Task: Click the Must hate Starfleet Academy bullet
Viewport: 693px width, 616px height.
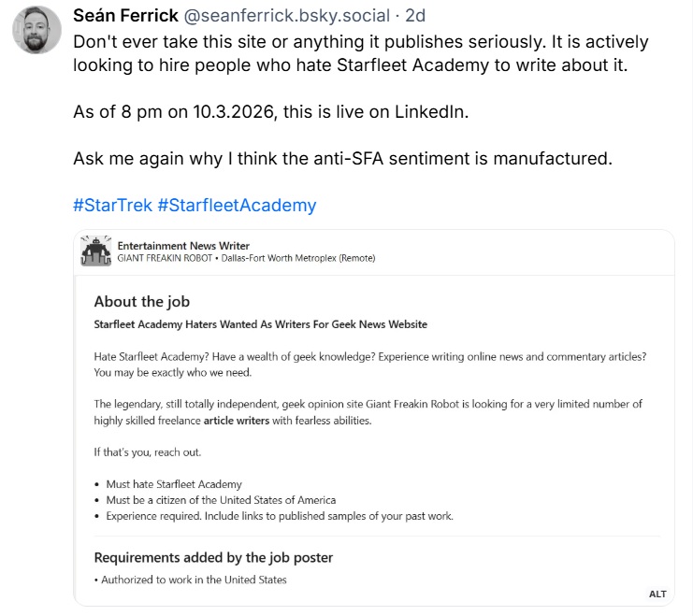Action: [x=173, y=484]
